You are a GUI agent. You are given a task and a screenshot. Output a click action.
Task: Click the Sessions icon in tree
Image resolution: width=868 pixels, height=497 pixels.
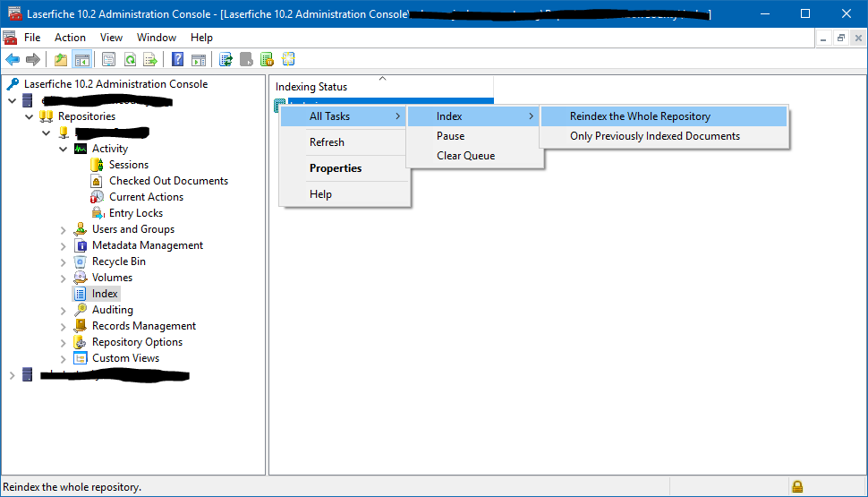pos(97,165)
